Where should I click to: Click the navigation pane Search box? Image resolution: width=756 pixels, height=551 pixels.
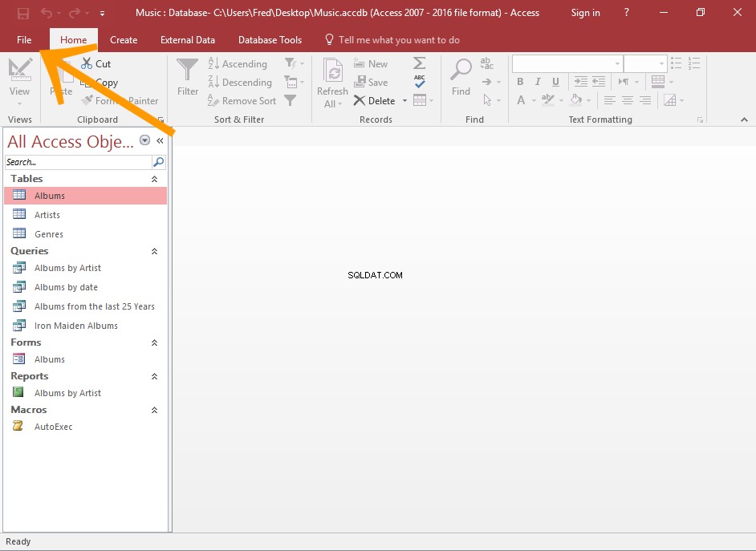78,162
